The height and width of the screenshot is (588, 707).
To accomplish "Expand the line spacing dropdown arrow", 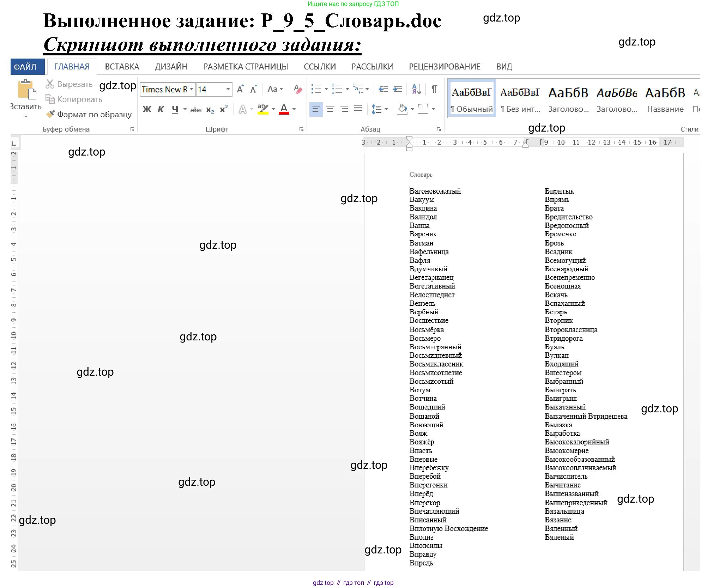I will point(386,109).
